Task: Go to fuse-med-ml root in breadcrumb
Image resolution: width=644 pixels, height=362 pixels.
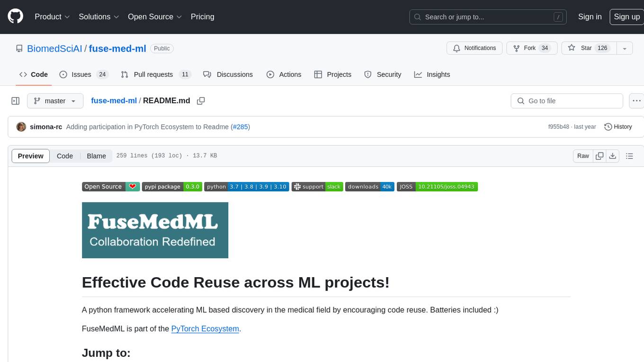Action: pyautogui.click(x=114, y=101)
